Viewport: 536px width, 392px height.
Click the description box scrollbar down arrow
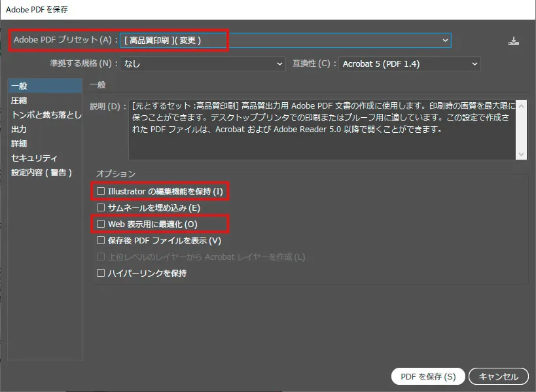[522, 154]
